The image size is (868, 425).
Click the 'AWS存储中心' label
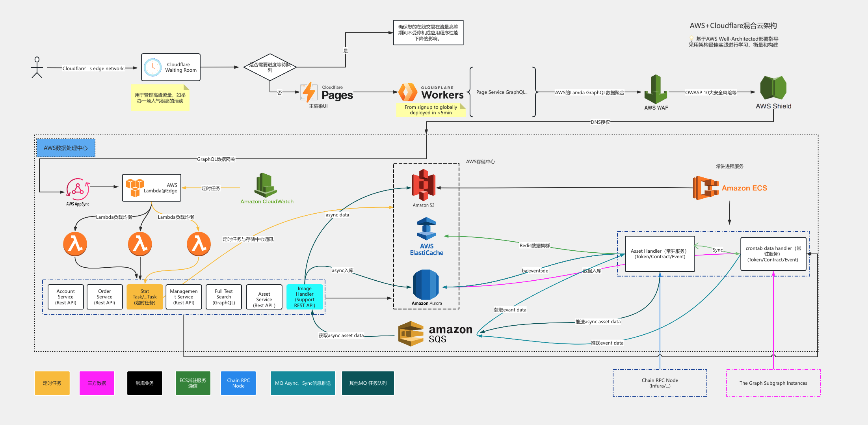coord(480,161)
